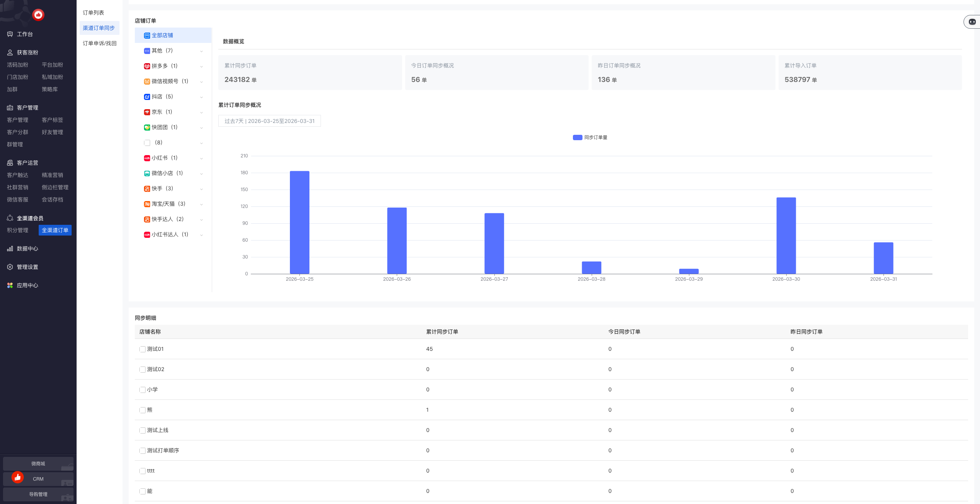This screenshot has height=504, width=980.
Task: Tick the checkbox for 测试上线
Action: coord(142,430)
